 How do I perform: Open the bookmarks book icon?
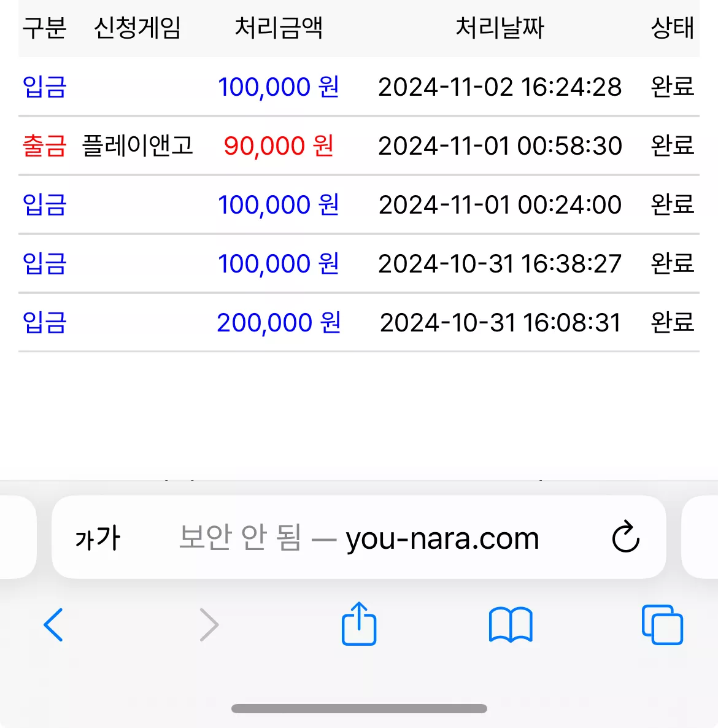[x=511, y=624]
